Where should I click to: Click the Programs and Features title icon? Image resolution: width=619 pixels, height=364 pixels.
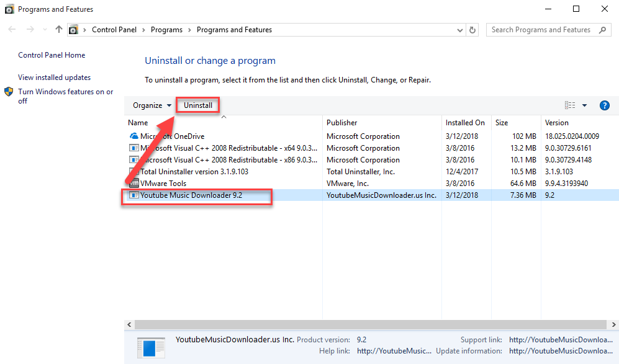coord(9,9)
